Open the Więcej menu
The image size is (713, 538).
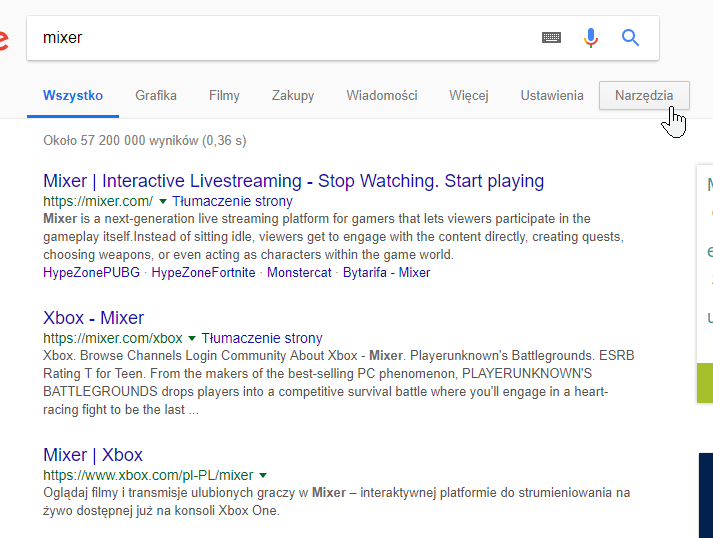pyautogui.click(x=468, y=96)
